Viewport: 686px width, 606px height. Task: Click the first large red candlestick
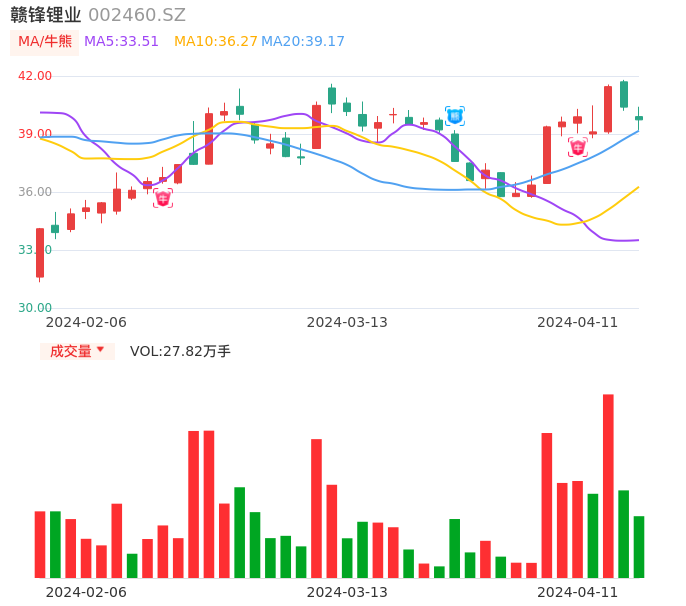pos(40,253)
